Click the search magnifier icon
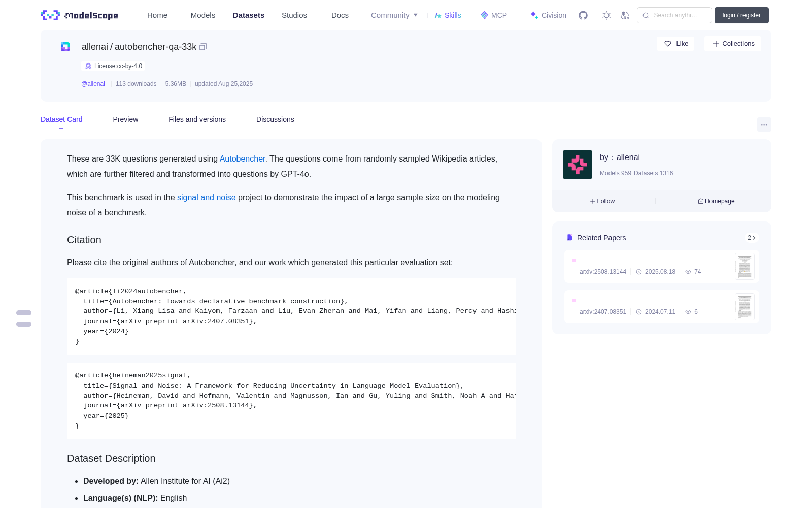This screenshot has width=812, height=508. [x=646, y=15]
